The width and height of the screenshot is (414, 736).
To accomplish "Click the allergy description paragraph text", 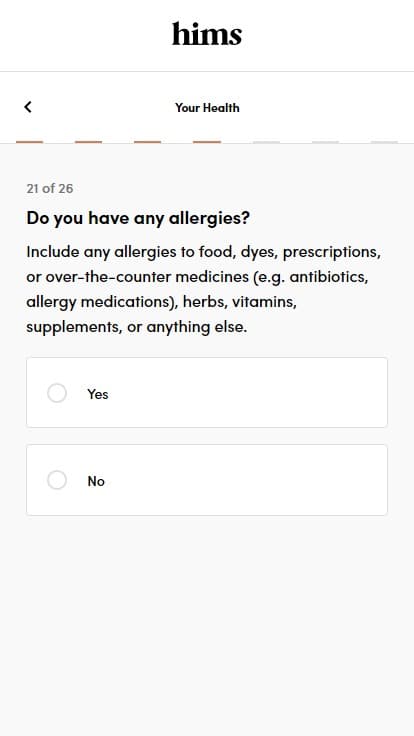I will pos(204,289).
